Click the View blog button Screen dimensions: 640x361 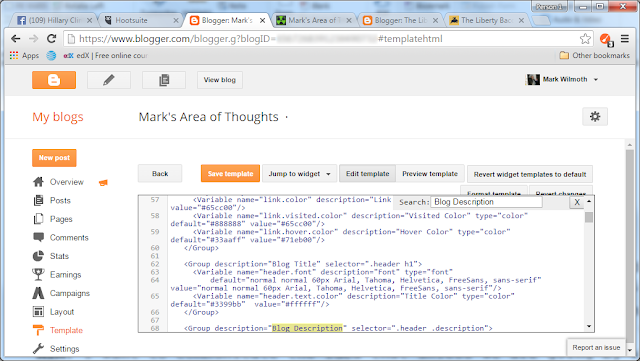(220, 80)
